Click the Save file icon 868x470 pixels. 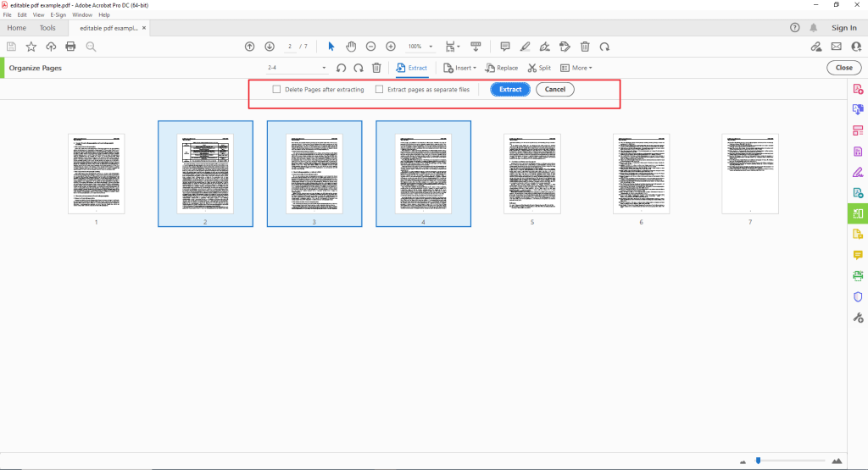click(11, 47)
